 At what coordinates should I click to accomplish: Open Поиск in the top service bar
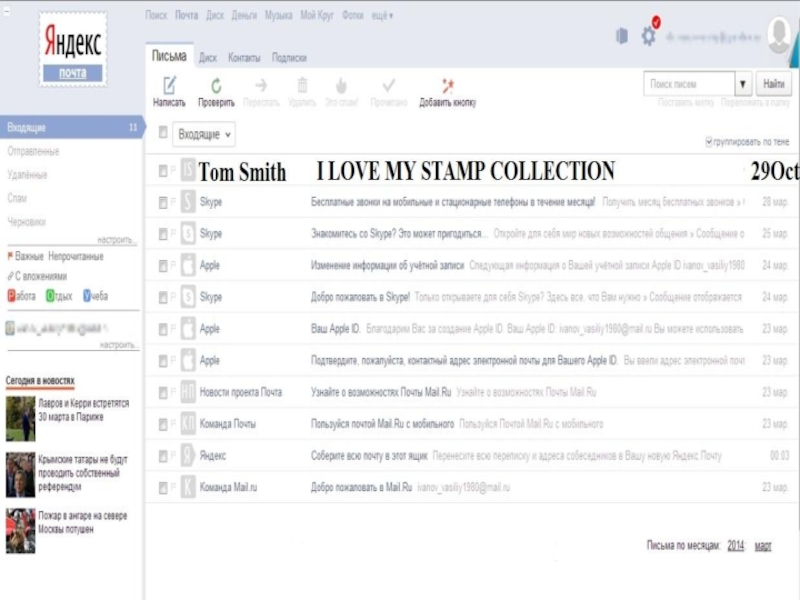(156, 15)
